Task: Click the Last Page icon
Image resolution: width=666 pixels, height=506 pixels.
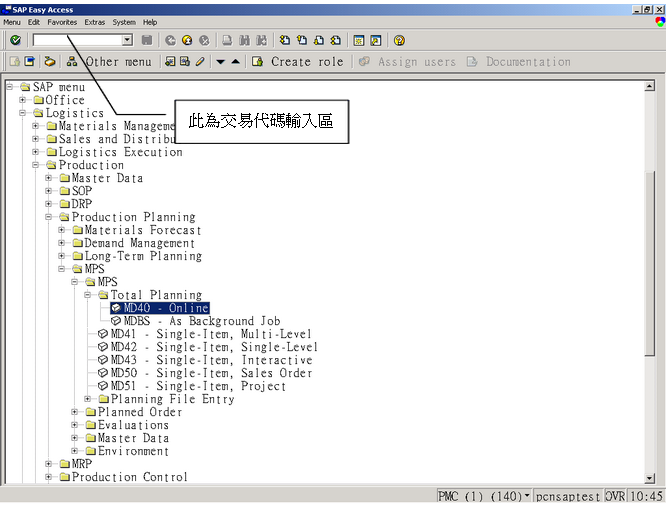Action: click(x=336, y=40)
